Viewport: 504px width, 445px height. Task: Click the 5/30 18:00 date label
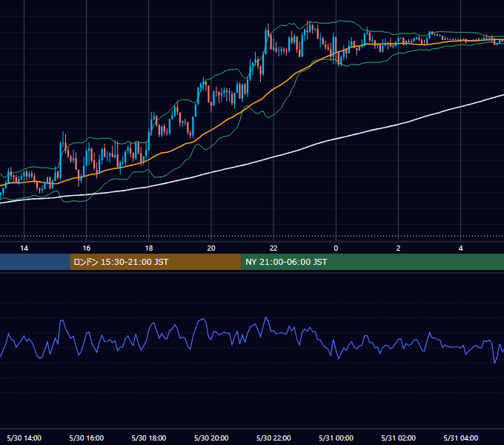[x=149, y=438]
